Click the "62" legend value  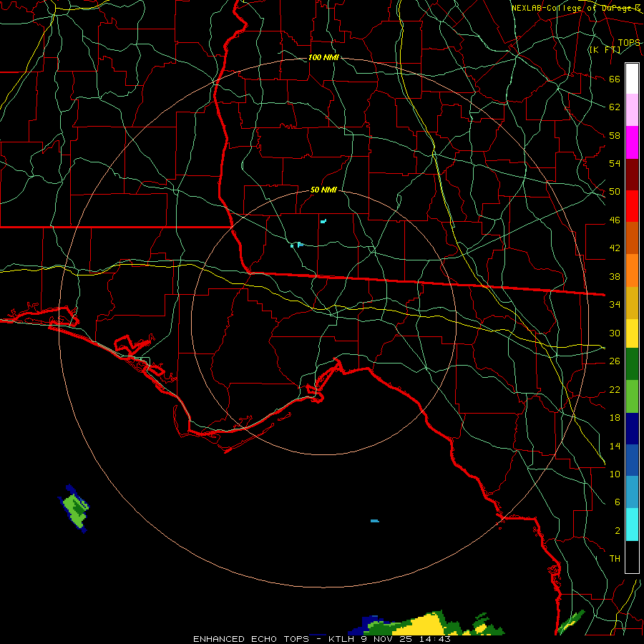(615, 107)
